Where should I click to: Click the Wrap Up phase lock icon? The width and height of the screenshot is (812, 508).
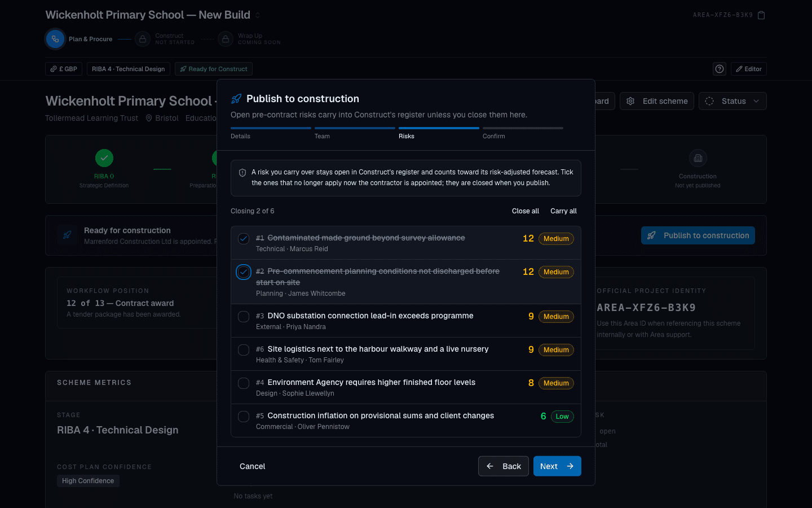[x=226, y=39]
